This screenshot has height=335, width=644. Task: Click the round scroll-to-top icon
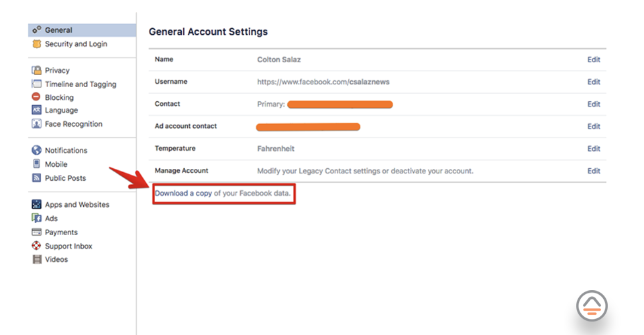592,306
